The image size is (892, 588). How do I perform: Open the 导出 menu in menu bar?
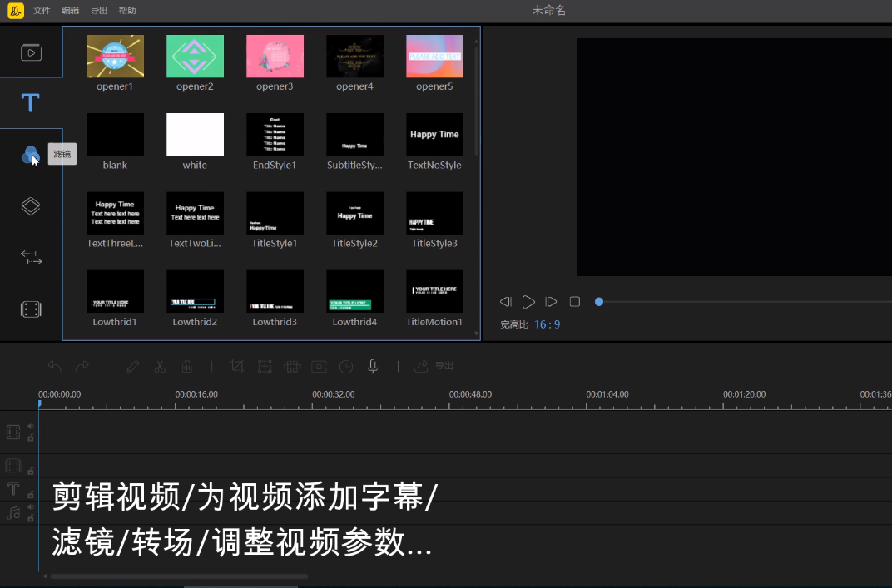98,10
